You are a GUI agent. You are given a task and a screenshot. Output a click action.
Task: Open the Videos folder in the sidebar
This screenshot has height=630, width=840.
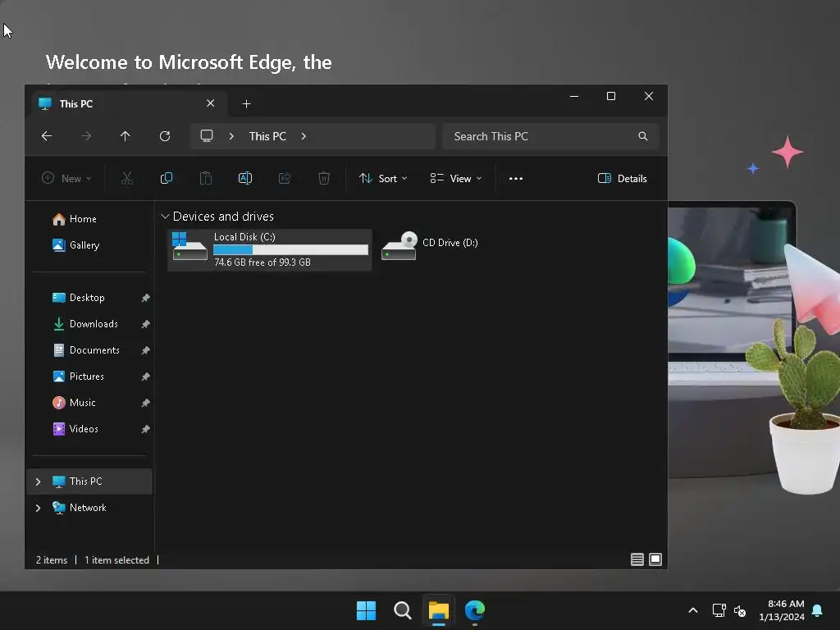point(90,429)
